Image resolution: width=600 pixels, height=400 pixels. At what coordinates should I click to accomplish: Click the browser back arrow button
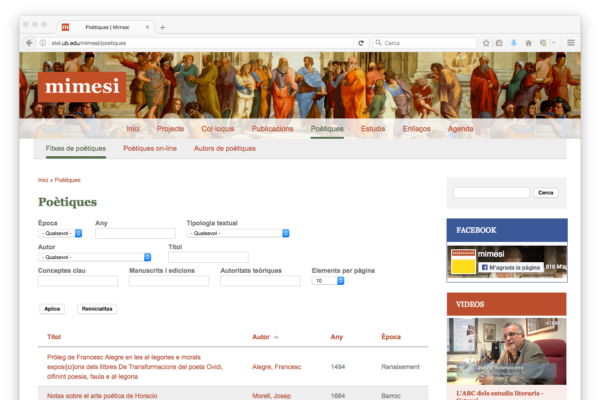click(29, 43)
